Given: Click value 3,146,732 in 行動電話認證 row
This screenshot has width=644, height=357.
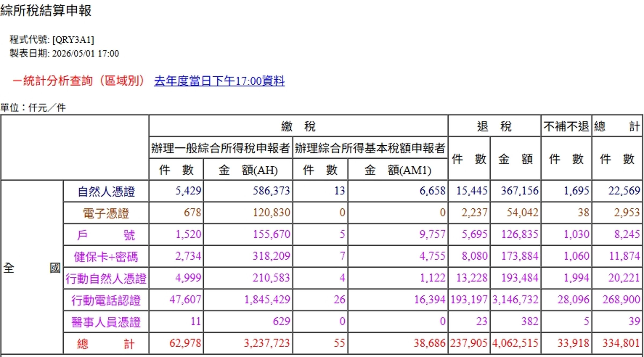Looking at the screenshot, I should pos(515,299).
